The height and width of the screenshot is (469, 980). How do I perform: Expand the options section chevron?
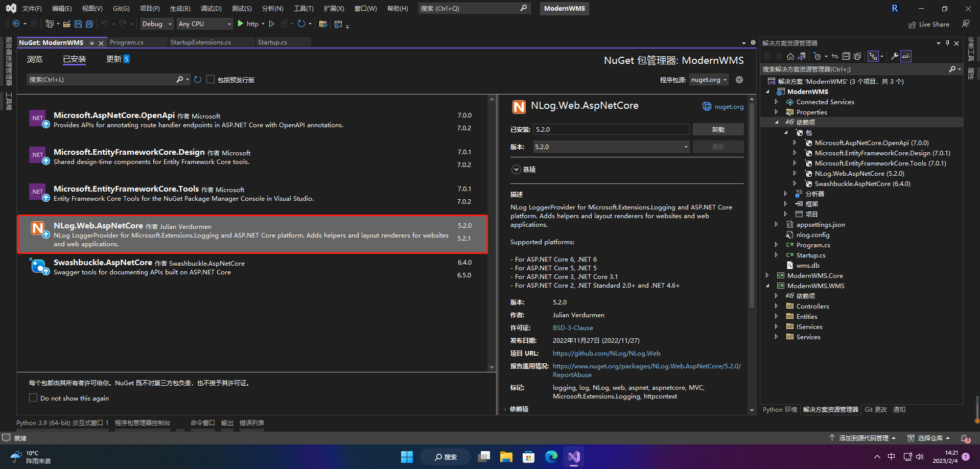(x=516, y=170)
